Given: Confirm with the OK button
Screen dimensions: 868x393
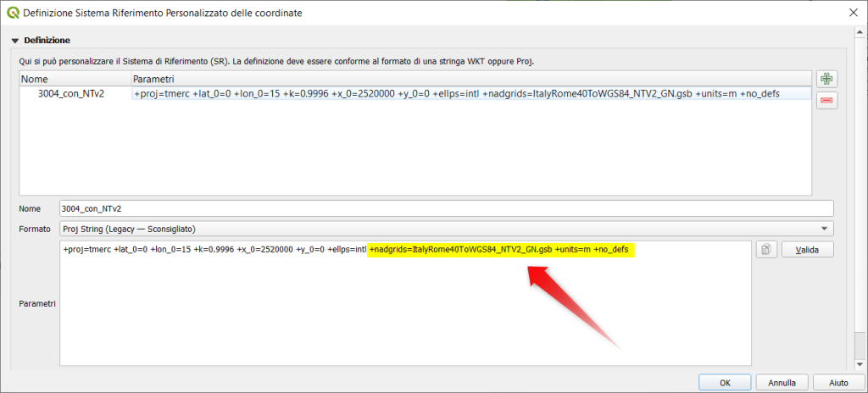Looking at the screenshot, I should tap(724, 382).
